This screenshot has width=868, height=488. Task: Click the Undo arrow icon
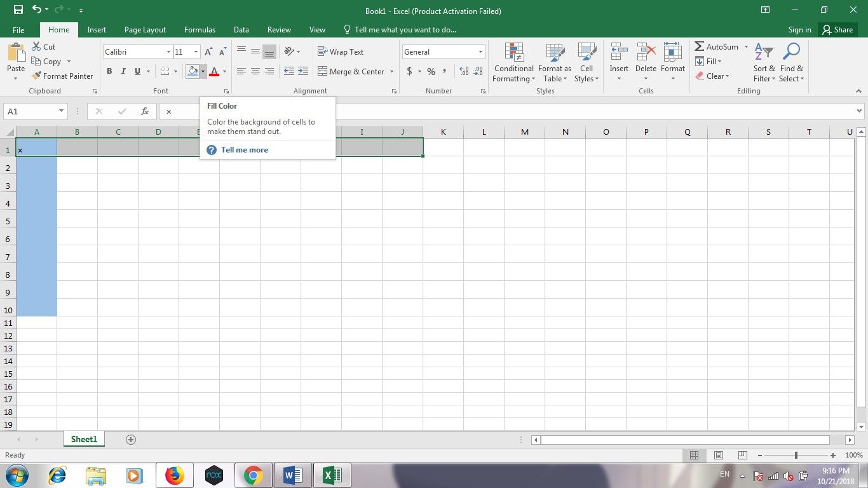point(36,10)
